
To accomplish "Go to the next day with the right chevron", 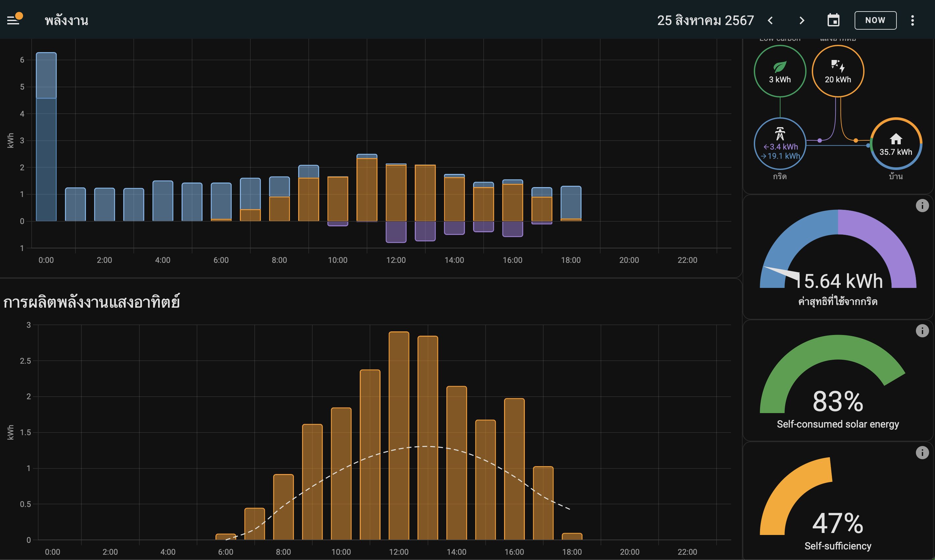I will point(802,20).
